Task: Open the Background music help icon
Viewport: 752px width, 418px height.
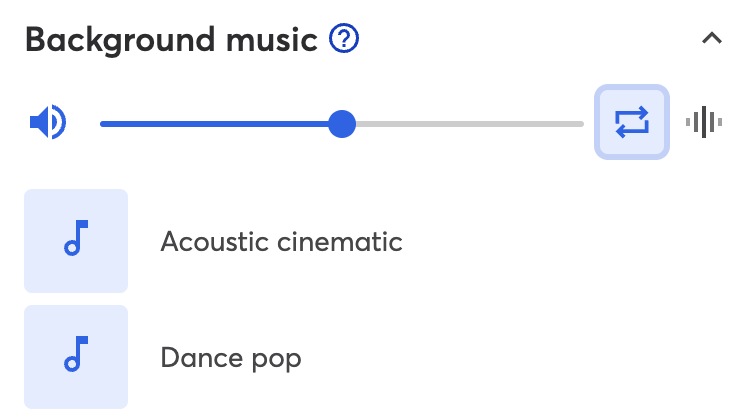Action: click(344, 38)
